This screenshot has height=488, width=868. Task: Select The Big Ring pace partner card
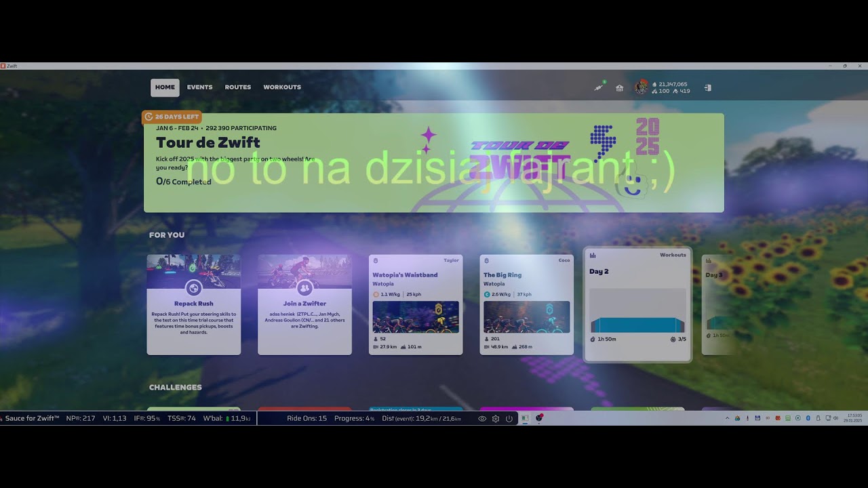point(527,304)
